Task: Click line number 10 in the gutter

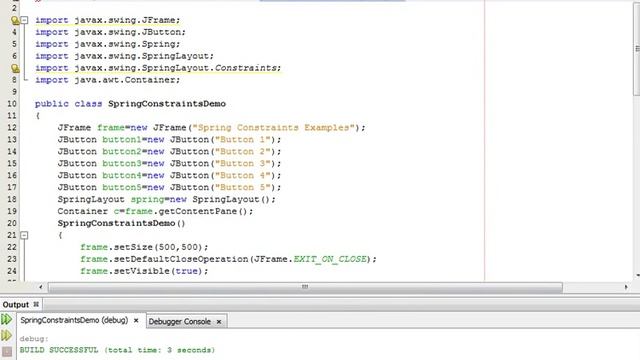Action: point(12,104)
